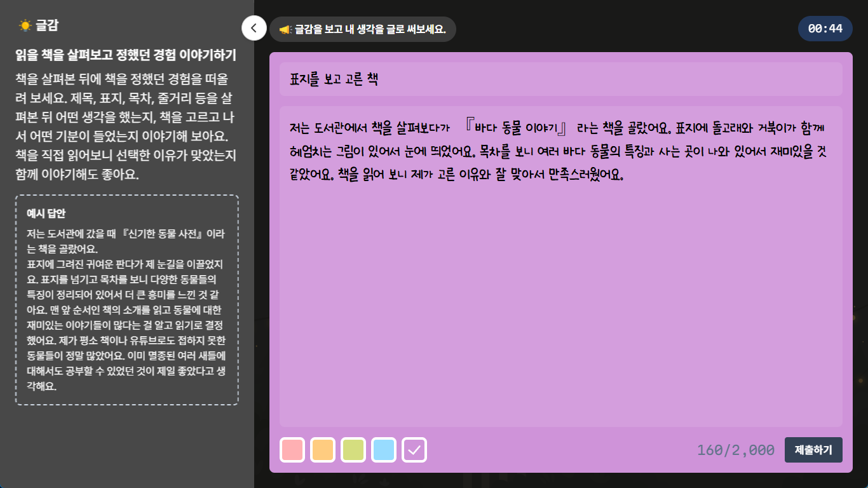The image size is (868, 488).
Task: Click the '글감을 보고 내 생각을 글로 써보세요.' banner
Action: click(x=363, y=29)
